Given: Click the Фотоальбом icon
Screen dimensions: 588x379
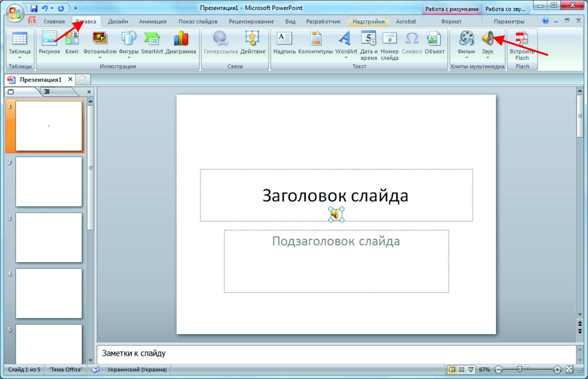Looking at the screenshot, I should point(100,39).
